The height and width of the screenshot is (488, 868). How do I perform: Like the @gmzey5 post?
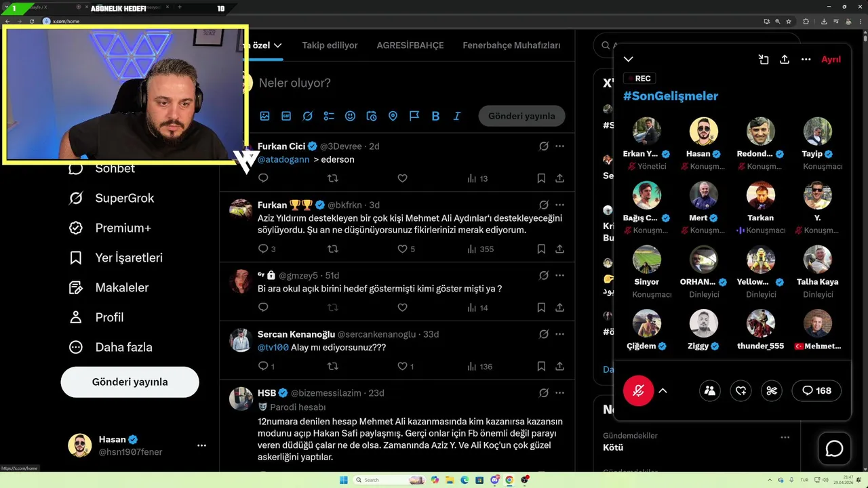(402, 308)
